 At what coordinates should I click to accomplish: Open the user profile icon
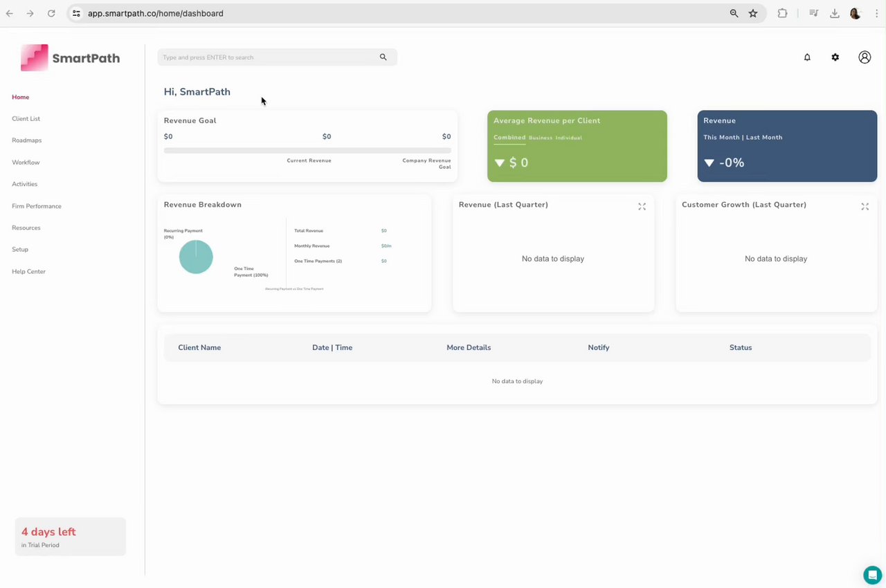(865, 57)
